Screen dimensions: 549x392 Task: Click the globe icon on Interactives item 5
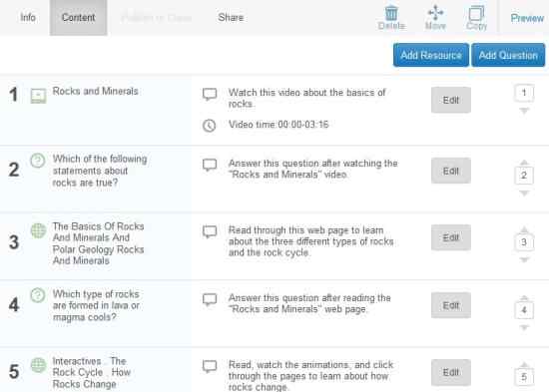coord(38,365)
